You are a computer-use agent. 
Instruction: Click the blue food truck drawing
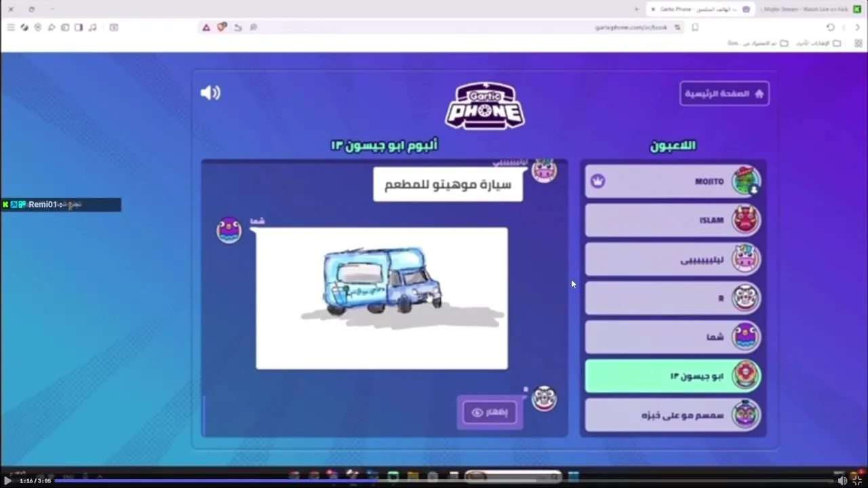pyautogui.click(x=382, y=281)
